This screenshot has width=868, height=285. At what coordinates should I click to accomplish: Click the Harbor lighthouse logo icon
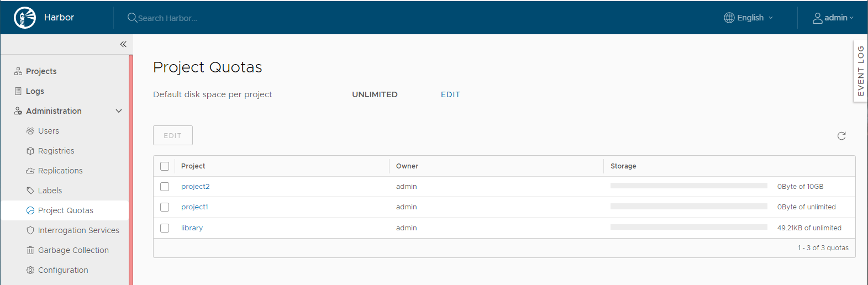[25, 18]
